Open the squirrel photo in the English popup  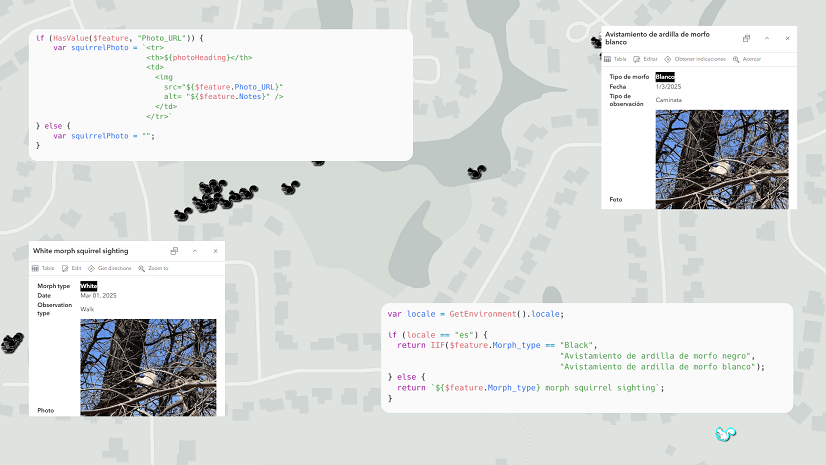[x=148, y=368]
